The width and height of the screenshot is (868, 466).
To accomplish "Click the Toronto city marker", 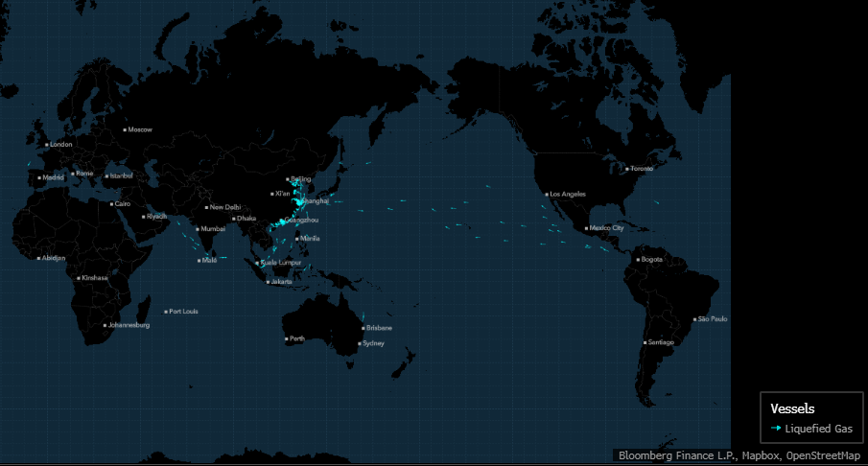I will tap(627, 169).
